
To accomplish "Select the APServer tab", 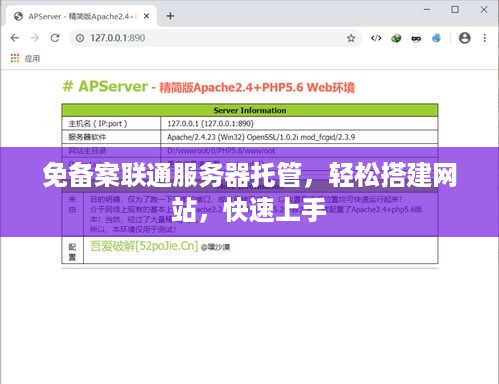I will 81,16.
